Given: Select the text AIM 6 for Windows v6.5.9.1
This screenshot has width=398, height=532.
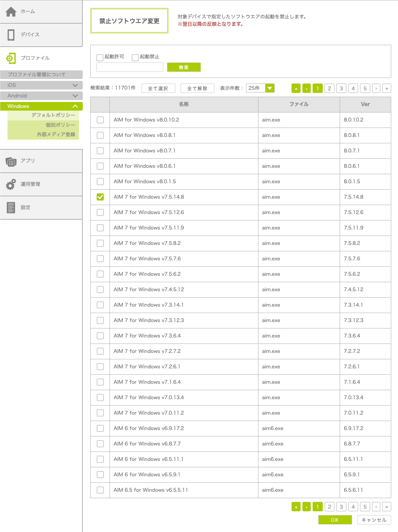Looking at the screenshot, I should [x=147, y=474].
